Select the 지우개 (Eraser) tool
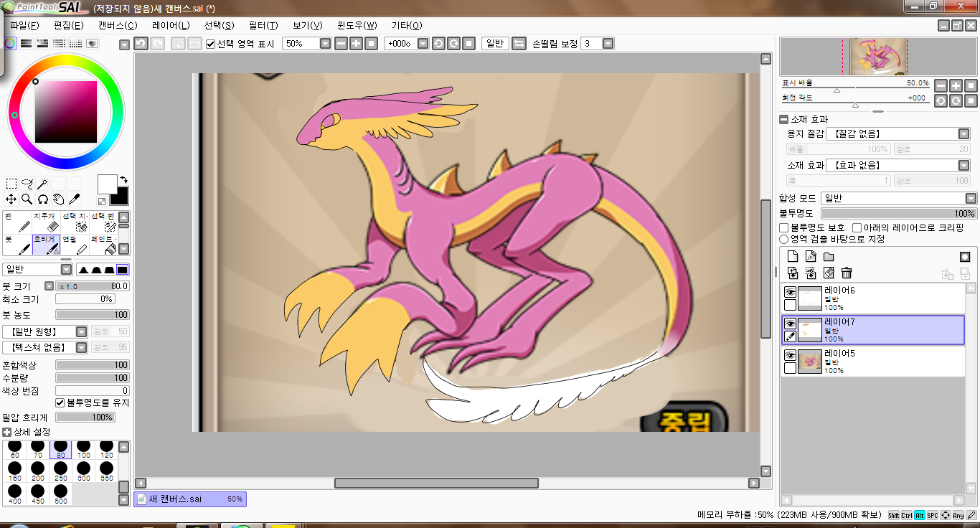Image resolution: width=980 pixels, height=528 pixels. point(47,222)
